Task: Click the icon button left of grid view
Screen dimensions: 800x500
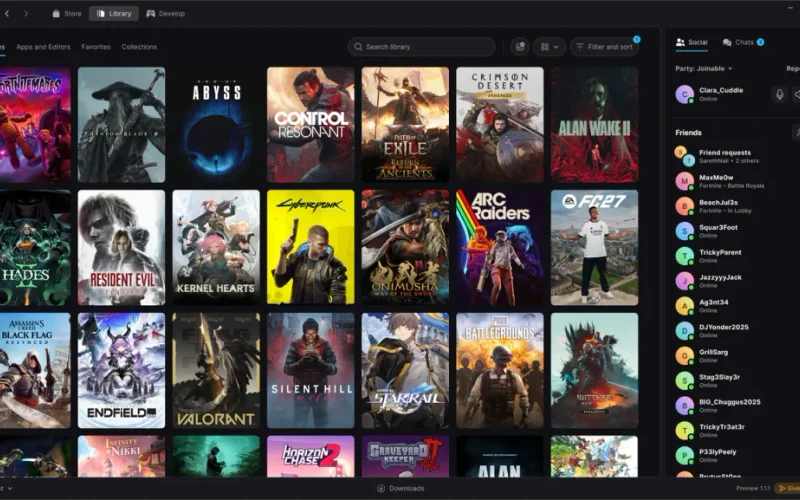Action: click(520, 47)
